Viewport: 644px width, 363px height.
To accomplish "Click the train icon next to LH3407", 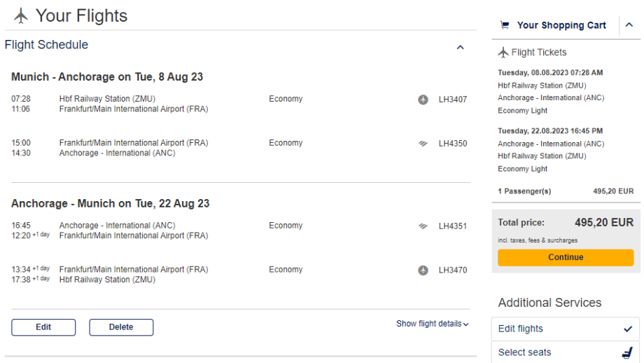I will click(423, 100).
